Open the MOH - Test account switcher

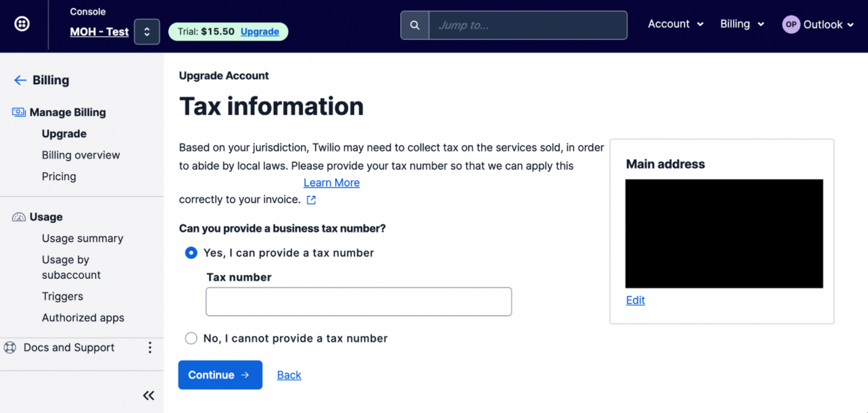pos(147,32)
